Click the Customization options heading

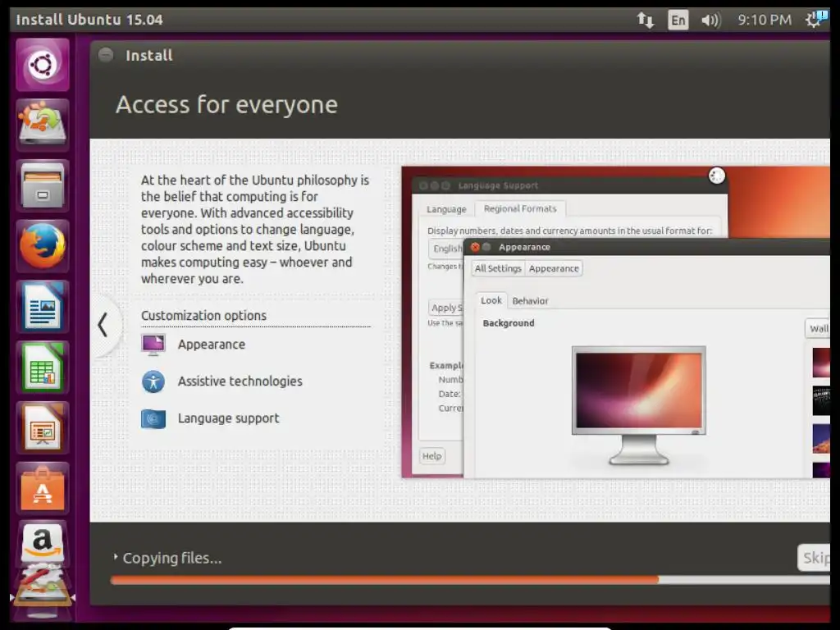tap(203, 316)
